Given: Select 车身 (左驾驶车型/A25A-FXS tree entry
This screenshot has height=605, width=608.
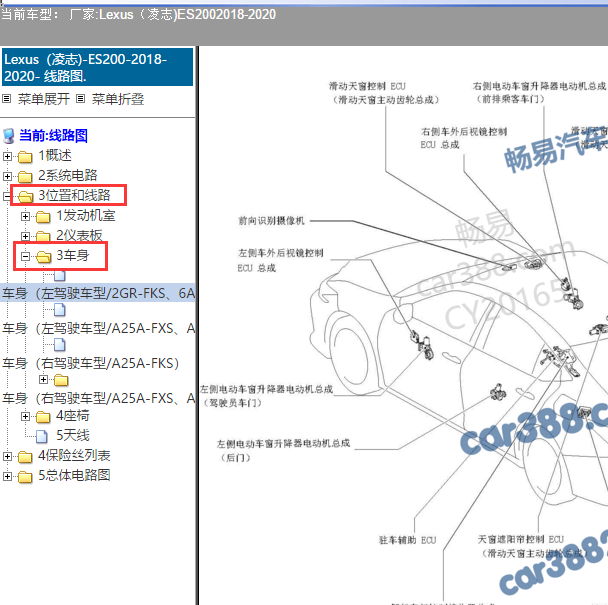Looking at the screenshot, I should (98, 328).
